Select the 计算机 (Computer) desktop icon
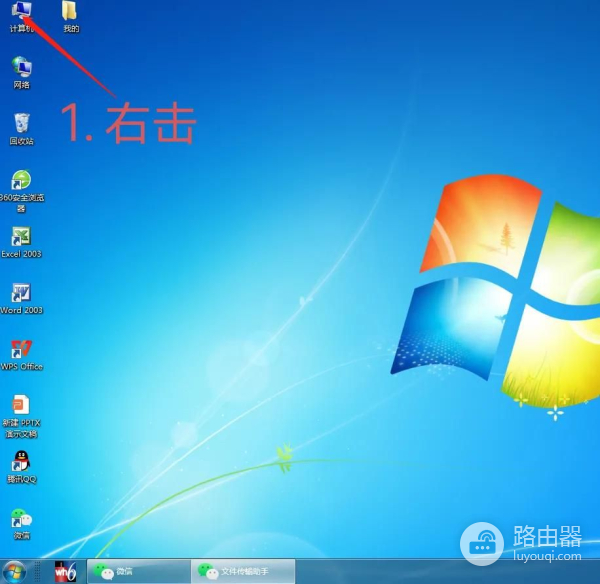Image resolution: width=600 pixels, height=584 pixels. coord(21,9)
